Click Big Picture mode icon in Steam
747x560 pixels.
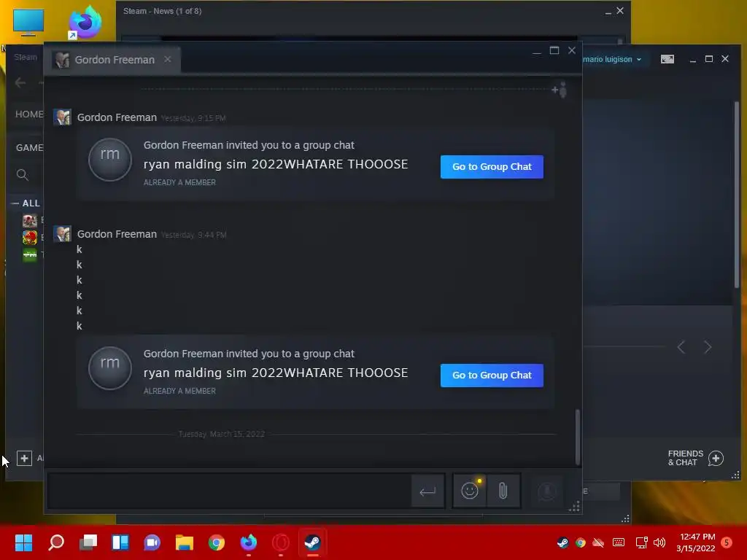667,59
